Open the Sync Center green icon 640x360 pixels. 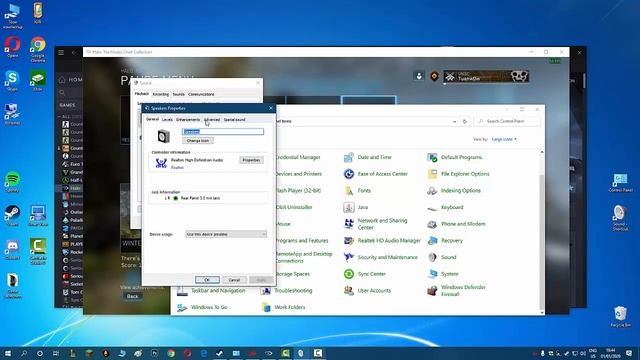(x=349, y=274)
